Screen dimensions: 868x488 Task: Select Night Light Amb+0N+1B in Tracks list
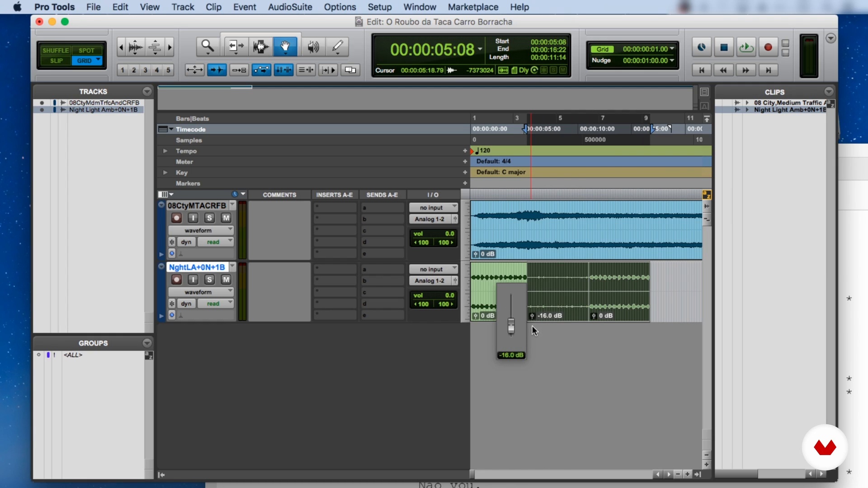(103, 110)
